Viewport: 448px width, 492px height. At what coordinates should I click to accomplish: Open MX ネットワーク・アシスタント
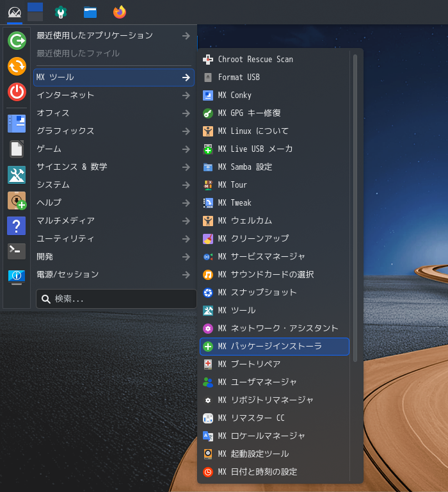click(x=275, y=328)
